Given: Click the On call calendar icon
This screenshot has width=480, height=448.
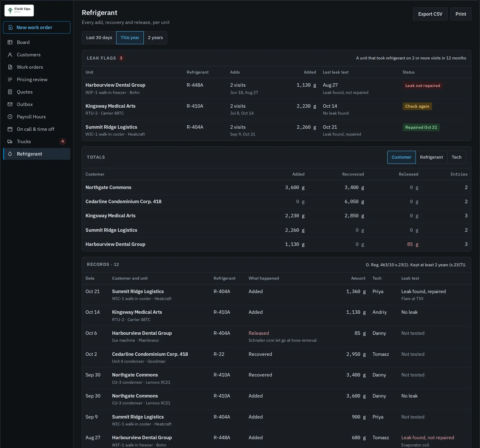Looking at the screenshot, I should click(x=10, y=129).
